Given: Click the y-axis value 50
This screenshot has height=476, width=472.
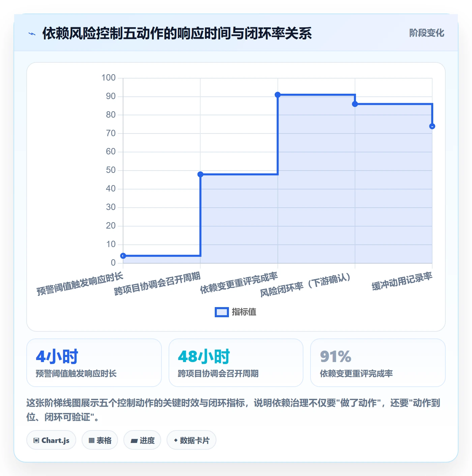Looking at the screenshot, I should coord(111,170).
